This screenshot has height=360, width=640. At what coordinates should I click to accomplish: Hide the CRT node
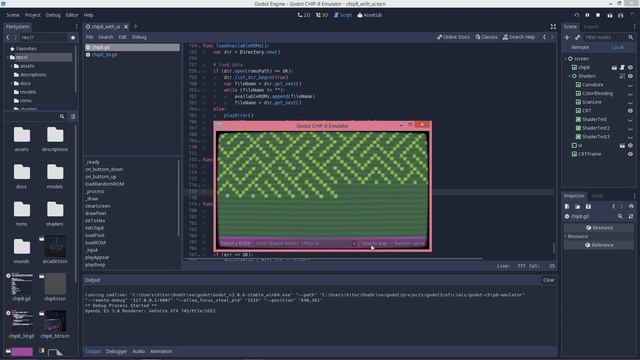tap(630, 111)
